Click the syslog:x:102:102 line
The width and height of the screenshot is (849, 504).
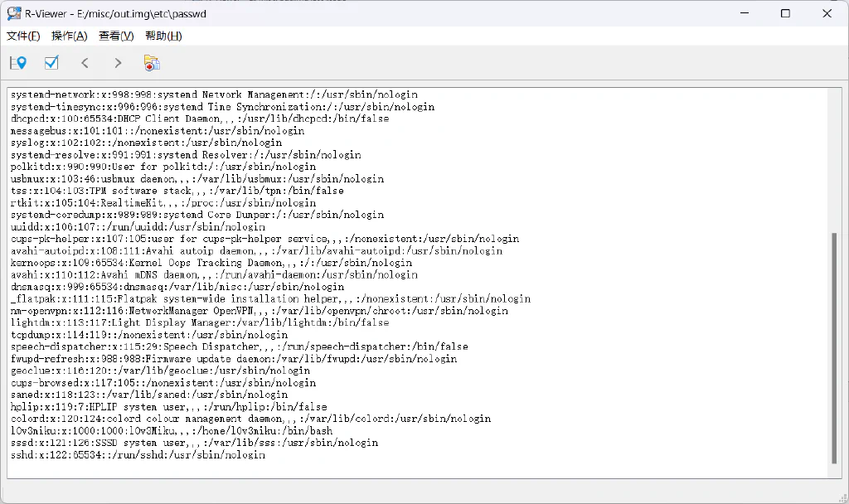tap(146, 143)
